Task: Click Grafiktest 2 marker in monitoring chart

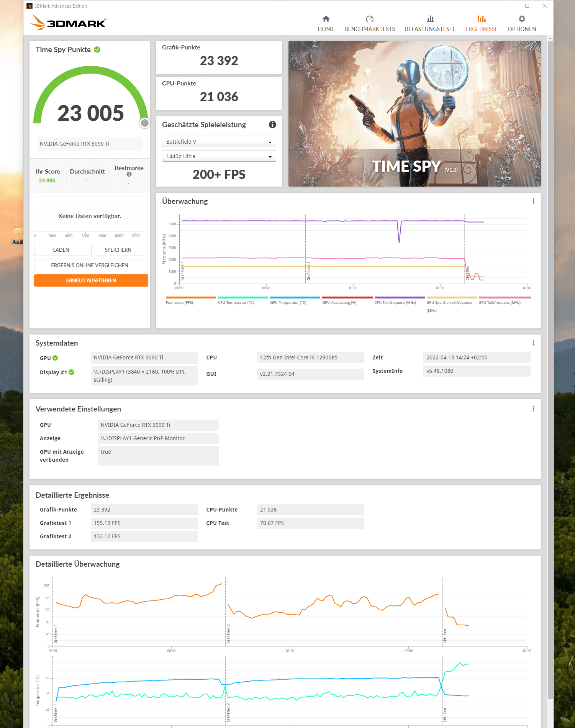Action: [x=308, y=271]
